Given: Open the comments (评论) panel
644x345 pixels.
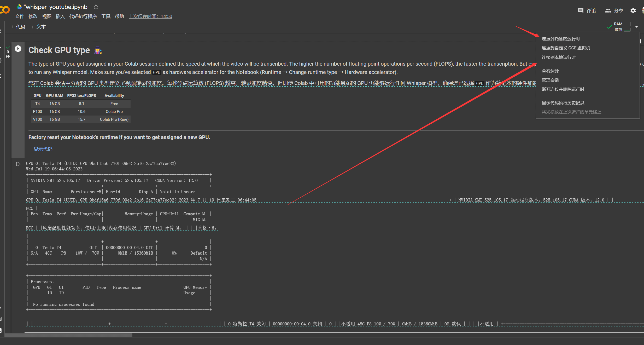Looking at the screenshot, I should coord(587,10).
